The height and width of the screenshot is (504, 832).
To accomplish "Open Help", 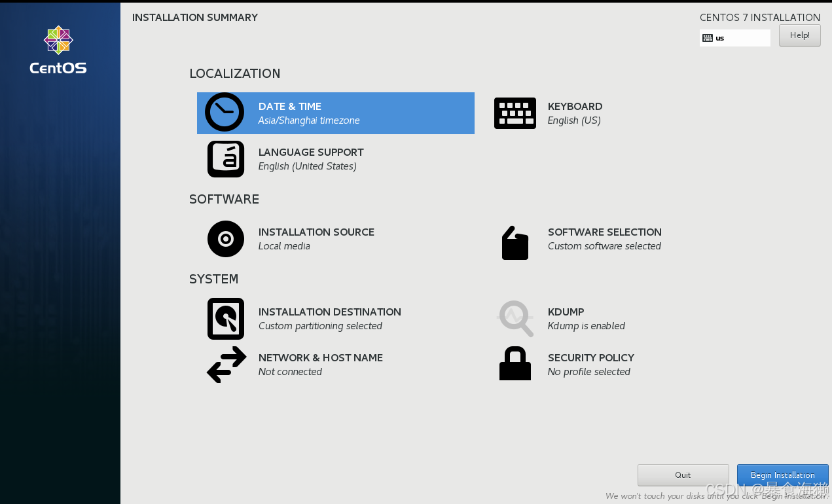I will (800, 35).
